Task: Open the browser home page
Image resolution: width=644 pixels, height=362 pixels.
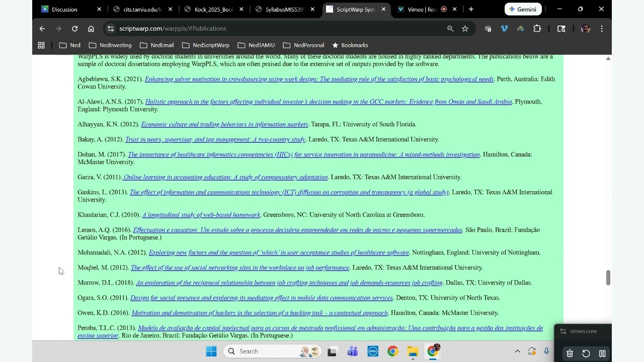Action: click(91, 29)
